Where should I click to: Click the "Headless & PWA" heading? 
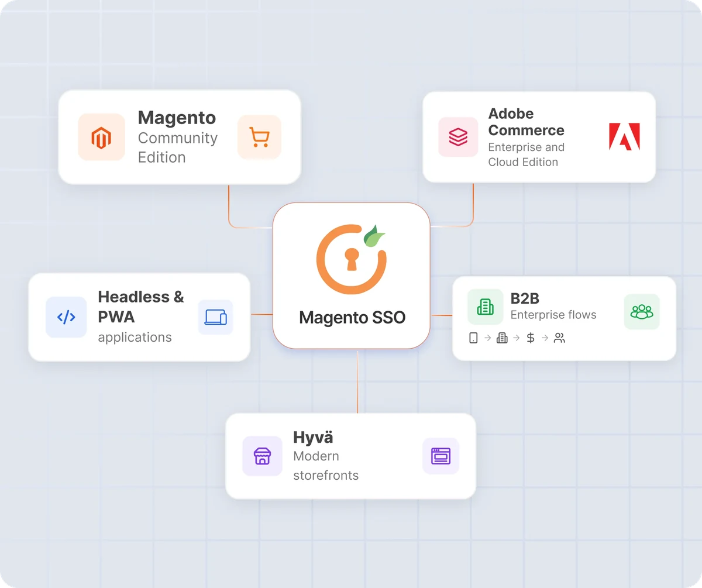pos(141,307)
